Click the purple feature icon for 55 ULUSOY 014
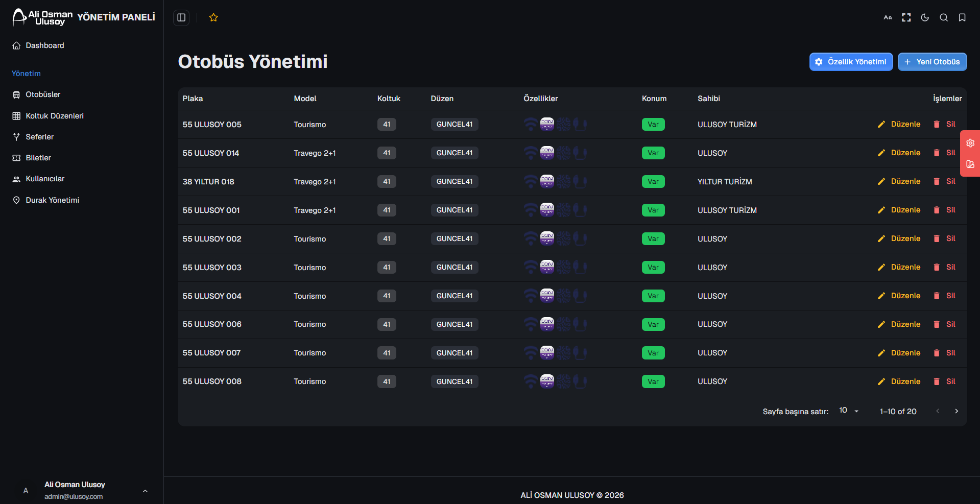The image size is (980, 504). click(x=547, y=153)
